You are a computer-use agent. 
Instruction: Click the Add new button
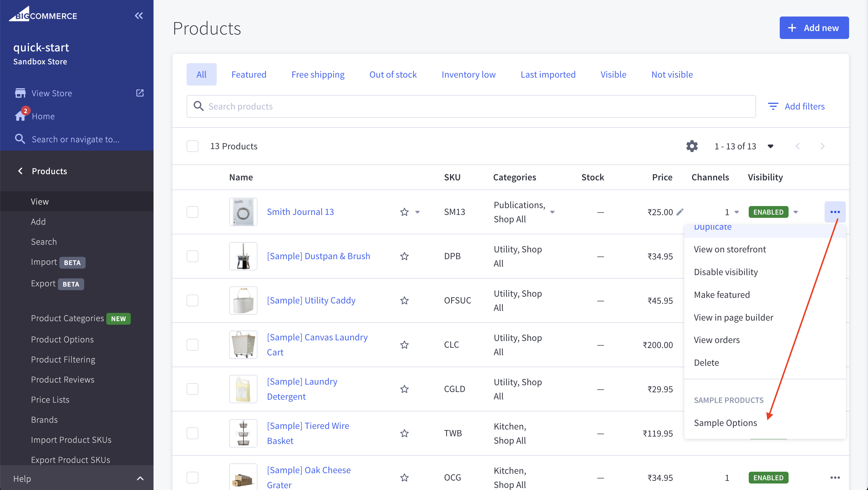pyautogui.click(x=814, y=28)
